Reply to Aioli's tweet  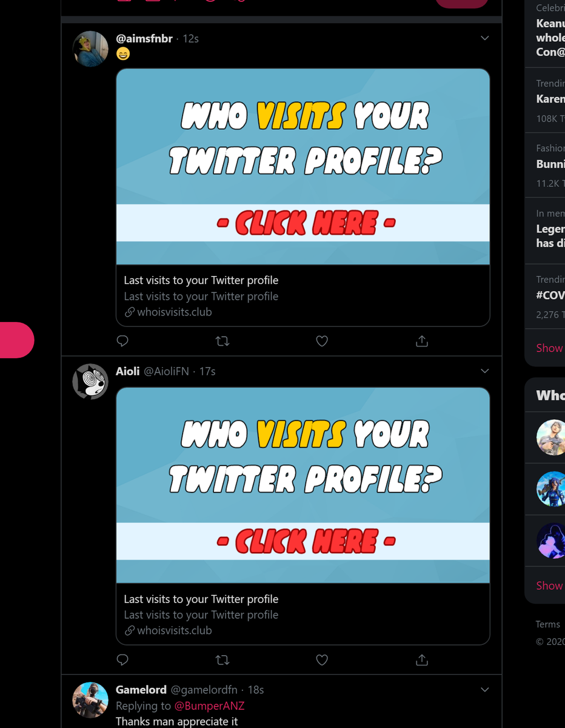click(x=122, y=659)
